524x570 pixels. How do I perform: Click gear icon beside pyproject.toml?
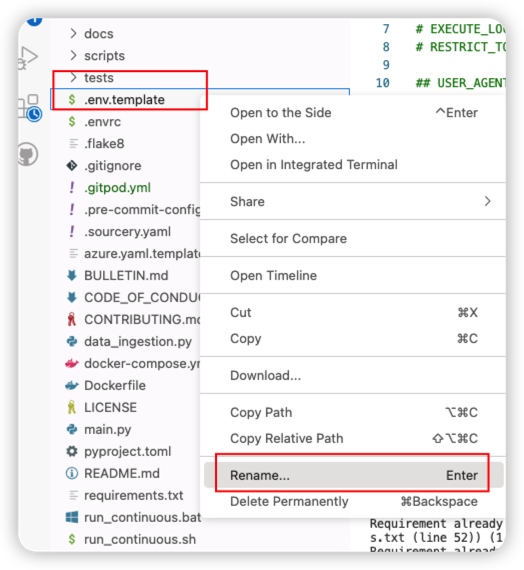(72, 451)
